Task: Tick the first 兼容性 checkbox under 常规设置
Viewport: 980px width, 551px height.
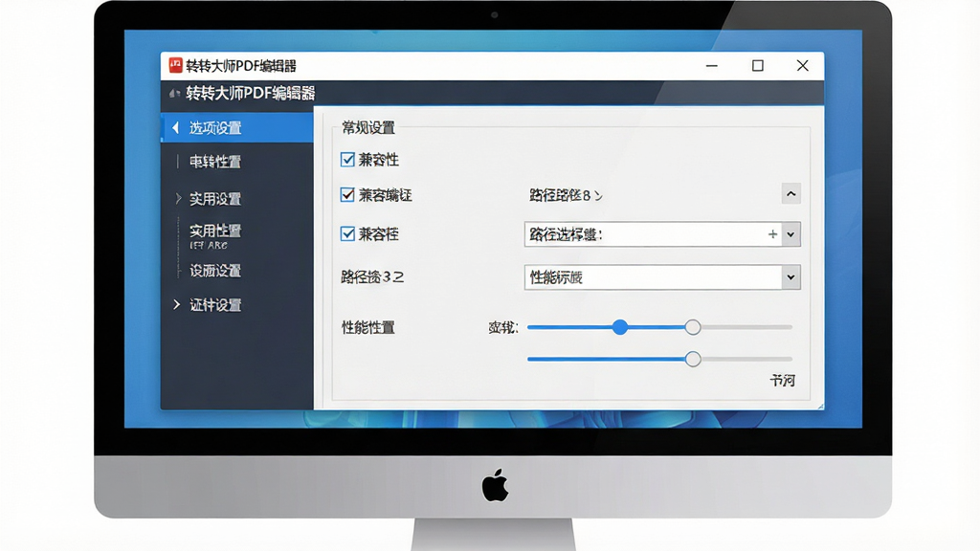Action: [x=347, y=160]
